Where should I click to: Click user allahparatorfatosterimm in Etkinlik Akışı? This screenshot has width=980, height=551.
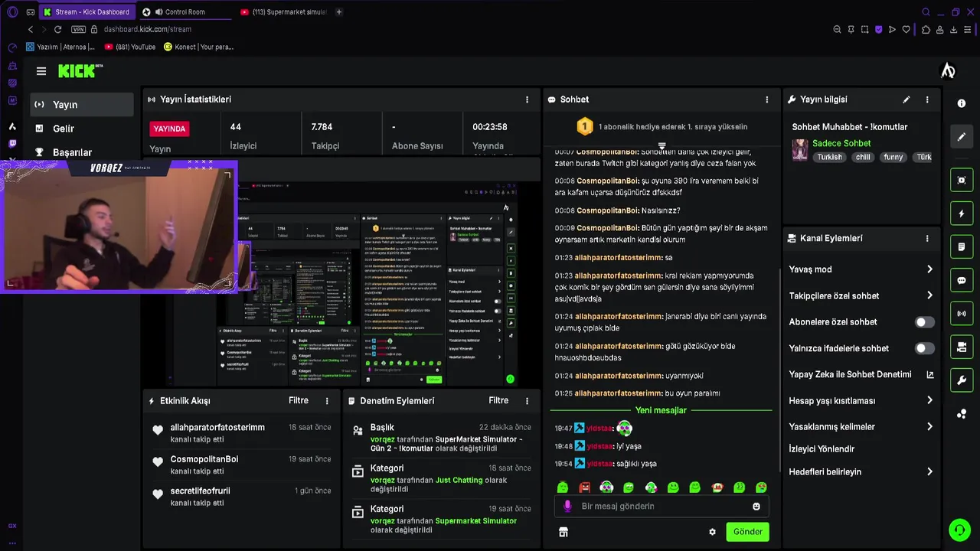coord(217,427)
